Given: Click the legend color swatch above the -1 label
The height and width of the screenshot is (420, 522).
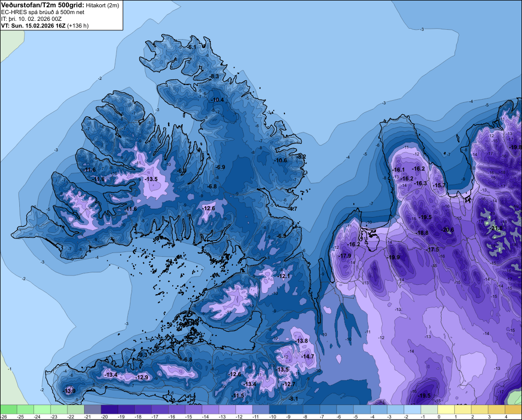Looking at the screenshot, I should coord(429,409).
